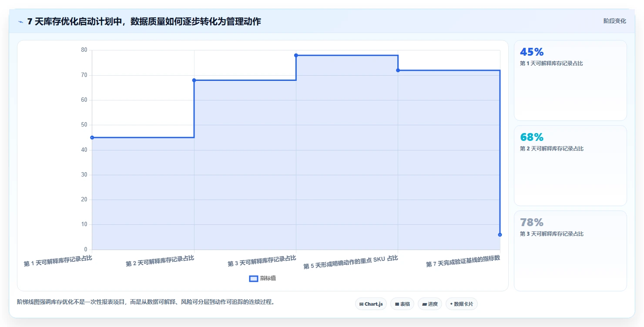
Task: Click x-axis label 第 5 天形成明确动作的重点 SKU 占比
Action: [351, 262]
